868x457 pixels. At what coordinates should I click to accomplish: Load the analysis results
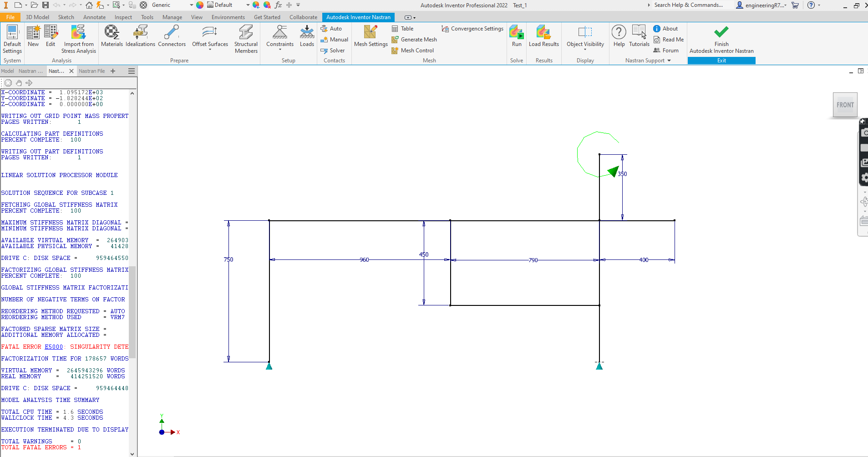544,36
